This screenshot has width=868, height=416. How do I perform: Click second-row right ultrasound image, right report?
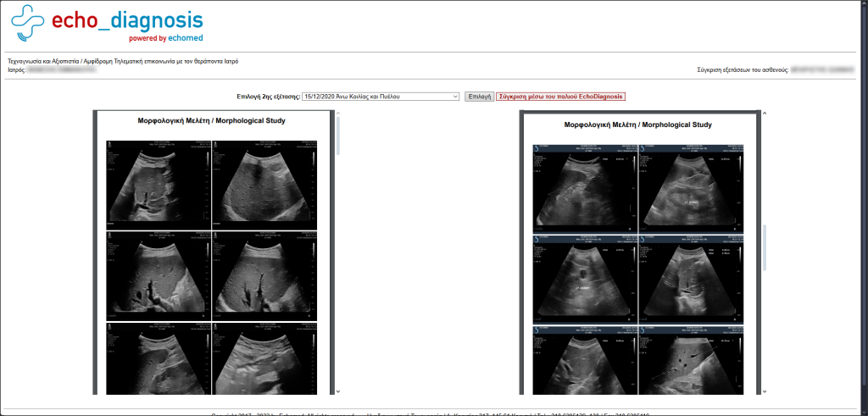[x=692, y=280]
